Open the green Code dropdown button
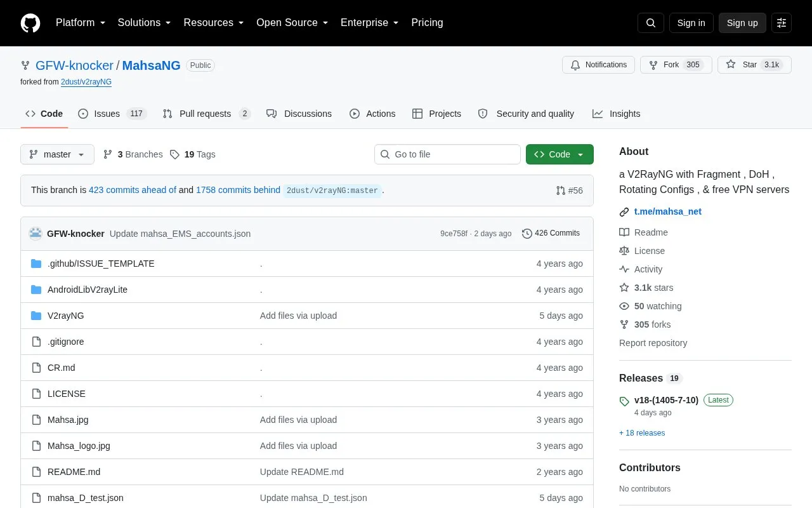This screenshot has width=812, height=508. click(x=560, y=154)
